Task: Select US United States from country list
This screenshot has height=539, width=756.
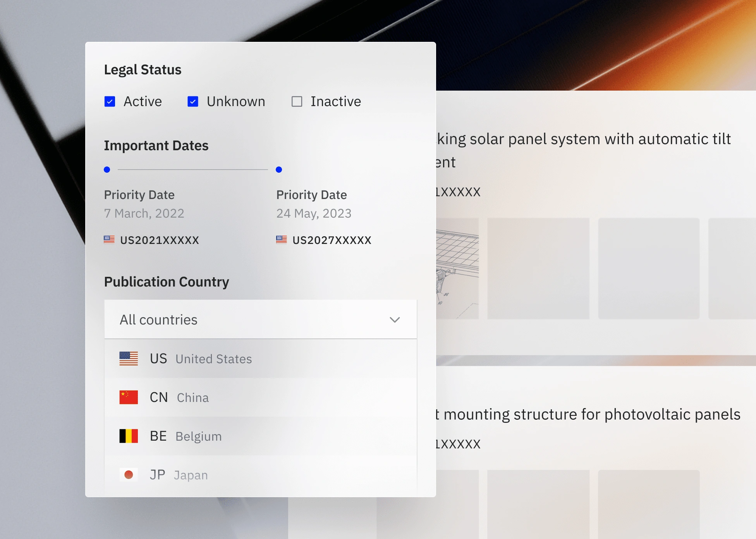Action: click(261, 359)
